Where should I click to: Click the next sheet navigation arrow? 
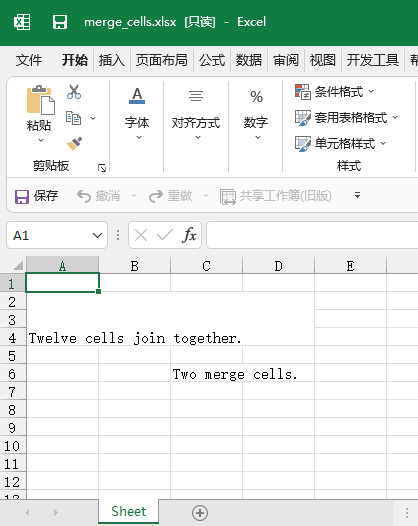point(56,513)
